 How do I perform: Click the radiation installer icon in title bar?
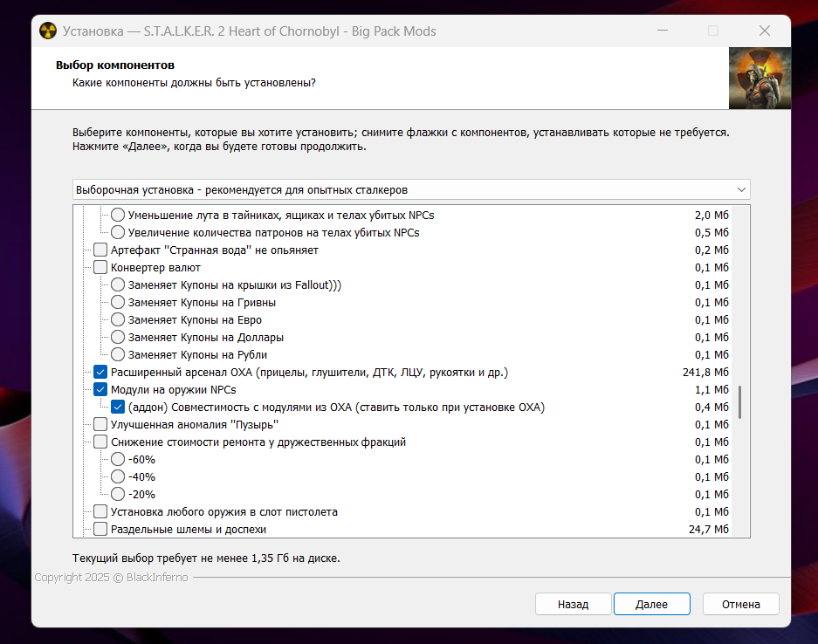coord(48,31)
